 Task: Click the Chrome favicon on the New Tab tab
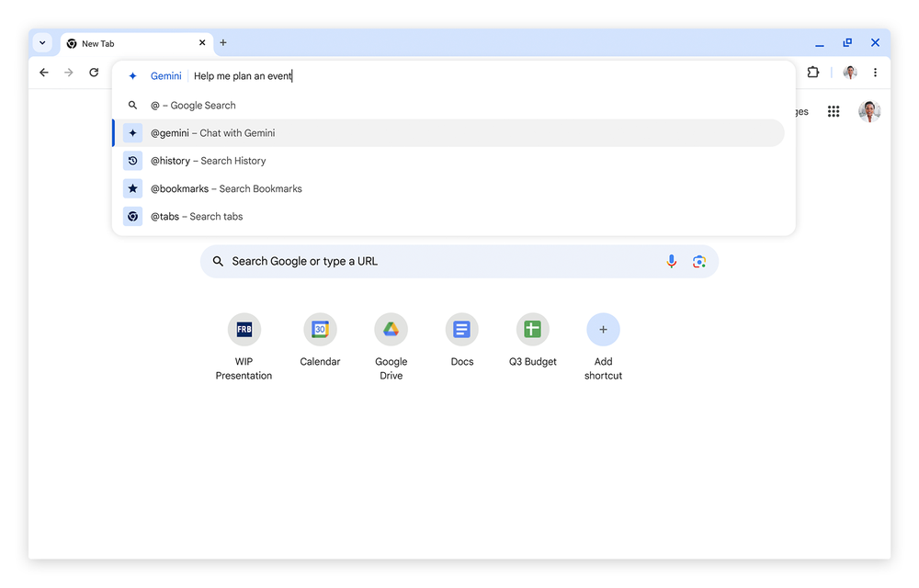(72, 44)
